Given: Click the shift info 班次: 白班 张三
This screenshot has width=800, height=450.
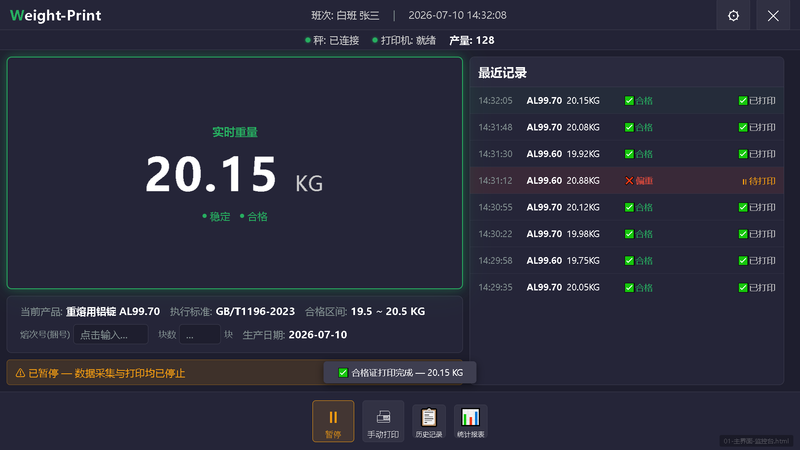Looking at the screenshot, I should 345,15.
